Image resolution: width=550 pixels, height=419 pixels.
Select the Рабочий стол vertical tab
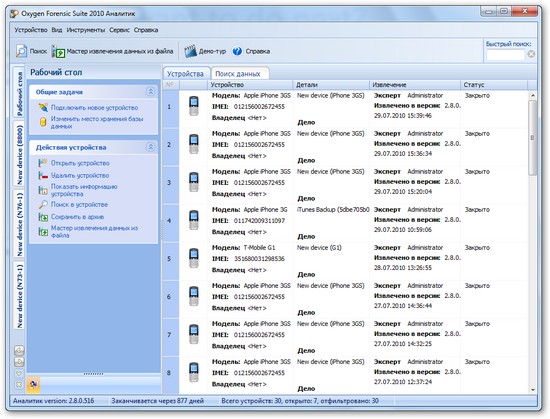point(19,93)
